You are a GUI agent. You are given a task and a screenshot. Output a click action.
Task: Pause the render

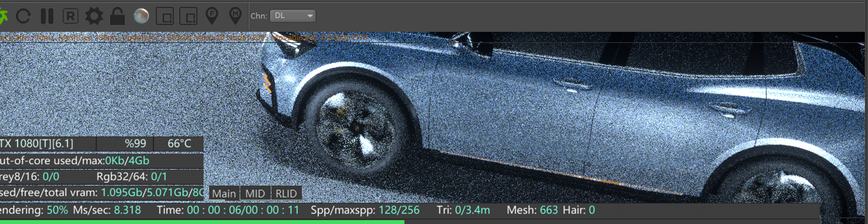47,16
